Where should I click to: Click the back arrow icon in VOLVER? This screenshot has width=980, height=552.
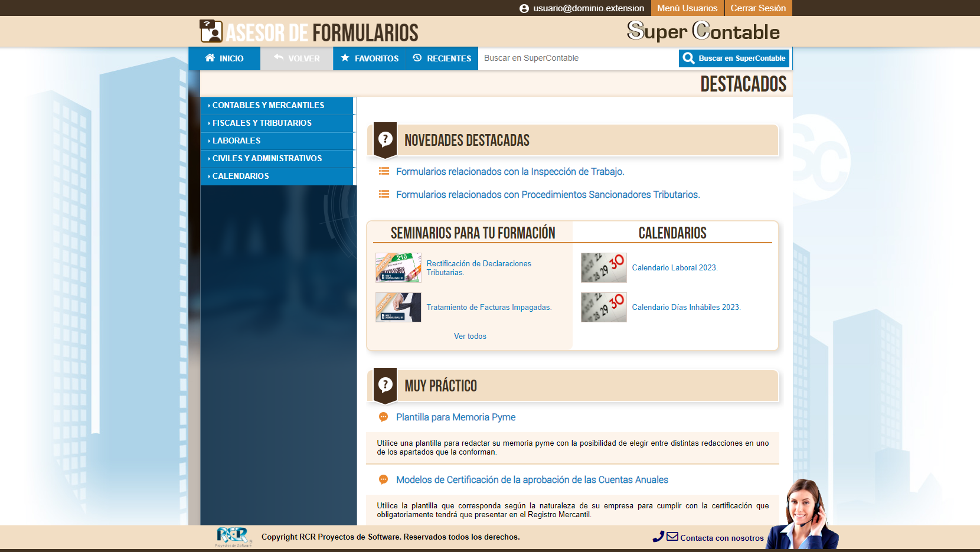coord(279,58)
